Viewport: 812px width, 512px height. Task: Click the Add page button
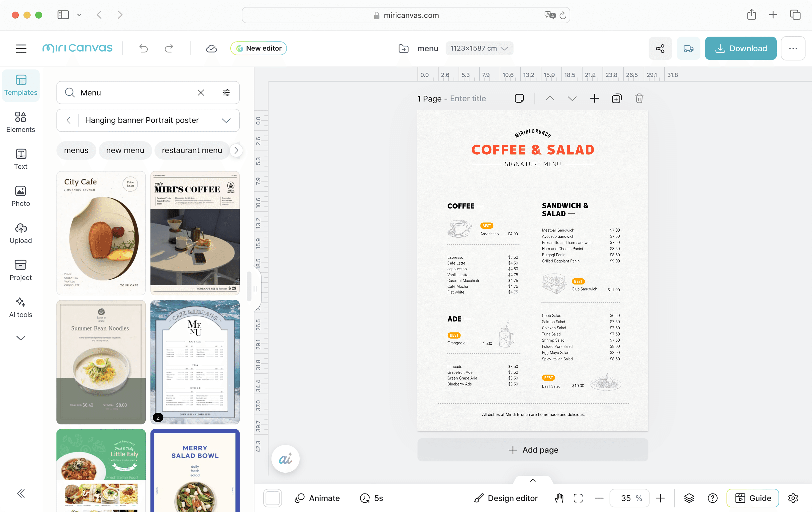[x=533, y=450]
